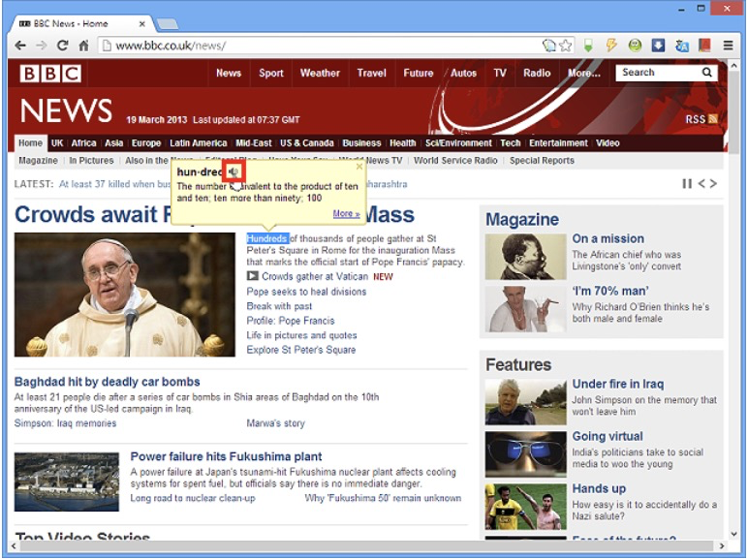This screenshot has width=748, height=560.
Task: Open Explore St Peter's Square link
Action: pos(301,350)
